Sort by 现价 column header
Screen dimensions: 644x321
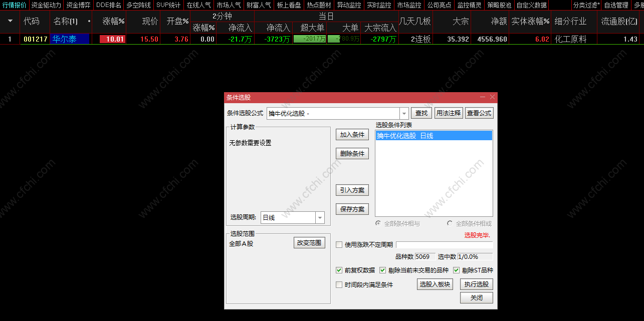coord(150,22)
